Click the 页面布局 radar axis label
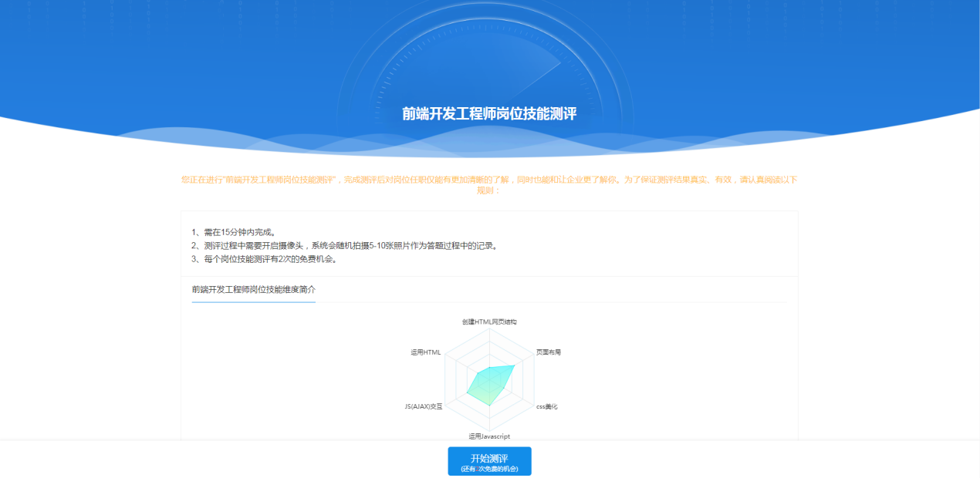The height and width of the screenshot is (478, 980). (549, 352)
